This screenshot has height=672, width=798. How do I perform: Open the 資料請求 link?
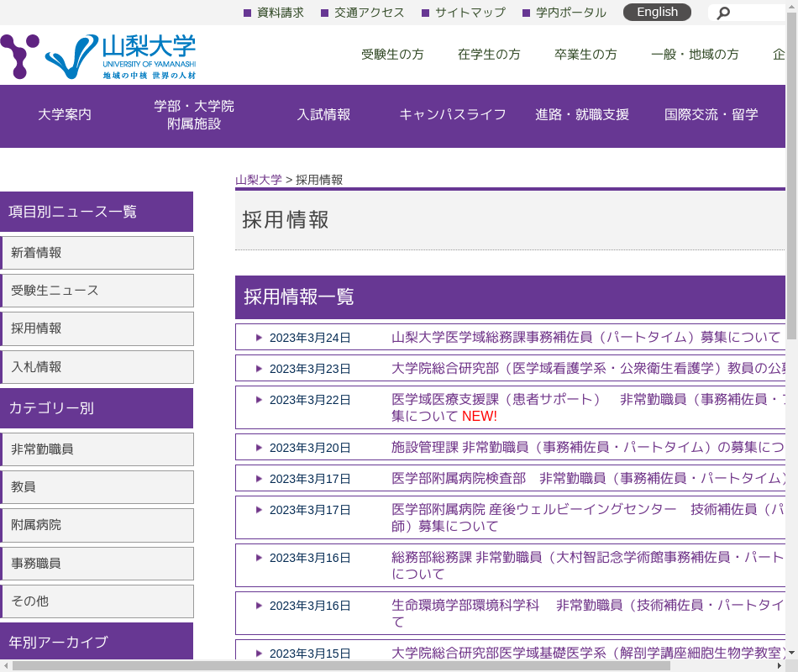[280, 13]
